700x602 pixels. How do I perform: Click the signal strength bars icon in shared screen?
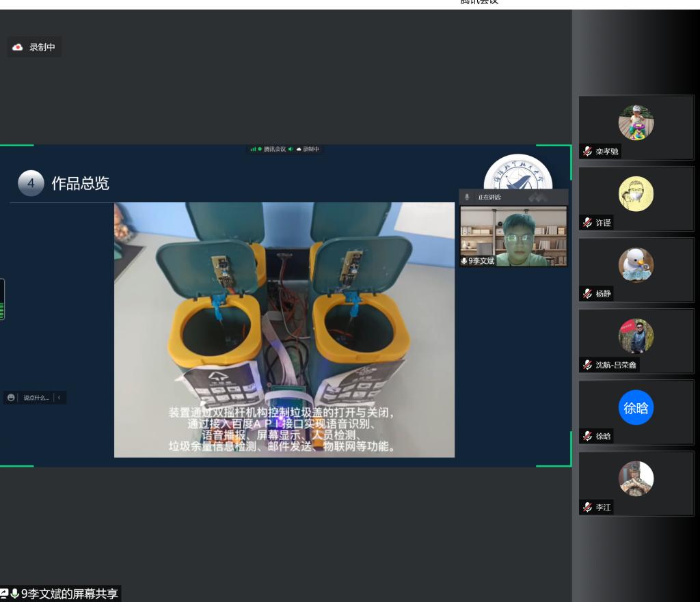253,149
